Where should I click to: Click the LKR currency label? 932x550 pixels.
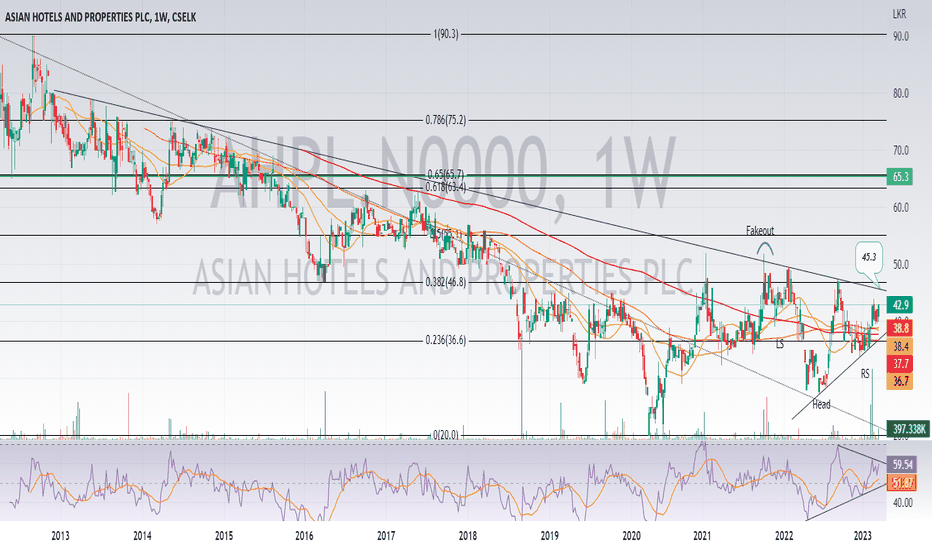899,14
